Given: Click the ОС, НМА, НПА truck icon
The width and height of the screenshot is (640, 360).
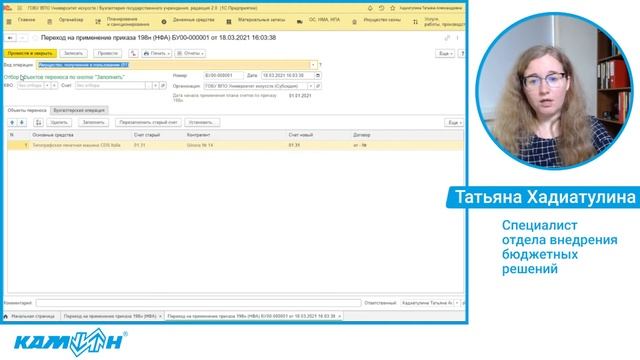Looking at the screenshot, I should click(300, 22).
